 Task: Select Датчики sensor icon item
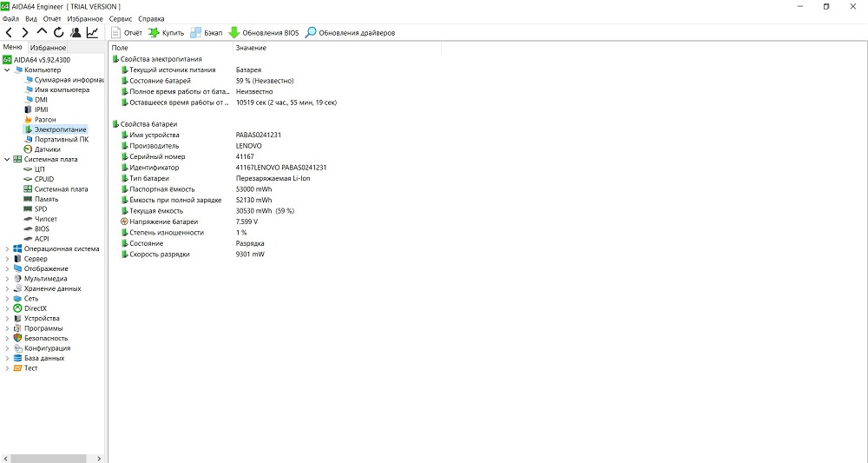[x=29, y=149]
